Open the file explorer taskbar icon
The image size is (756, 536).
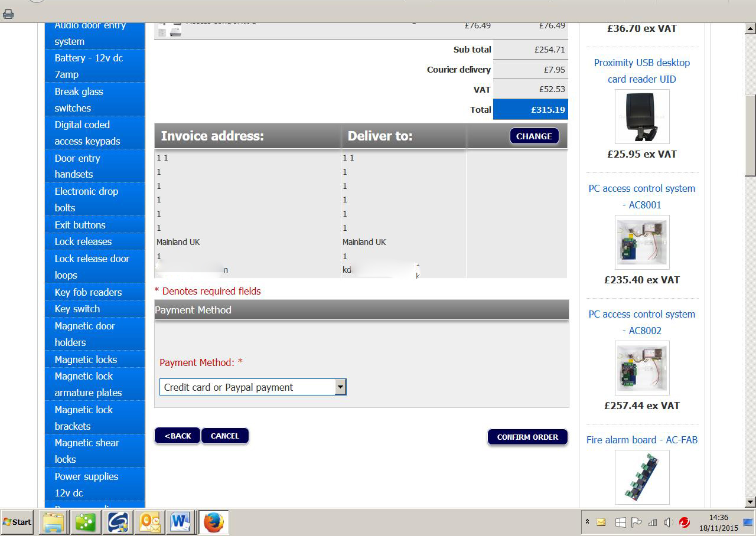(x=54, y=522)
